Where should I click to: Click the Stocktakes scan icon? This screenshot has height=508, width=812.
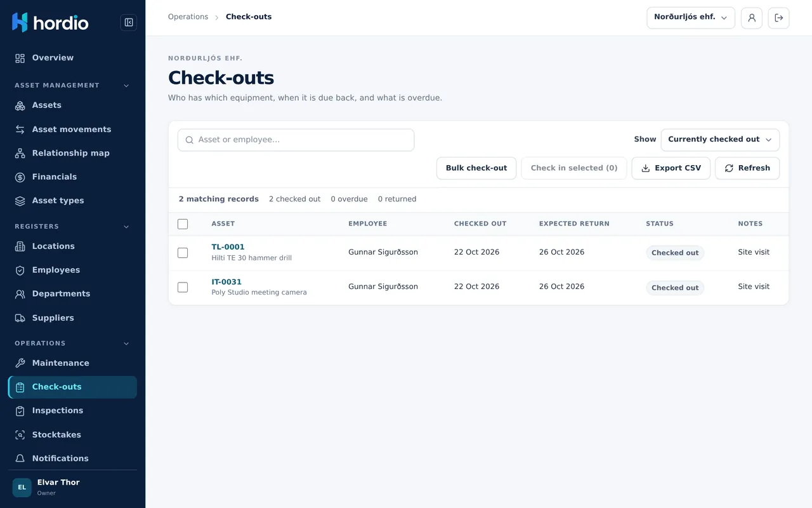(x=20, y=435)
